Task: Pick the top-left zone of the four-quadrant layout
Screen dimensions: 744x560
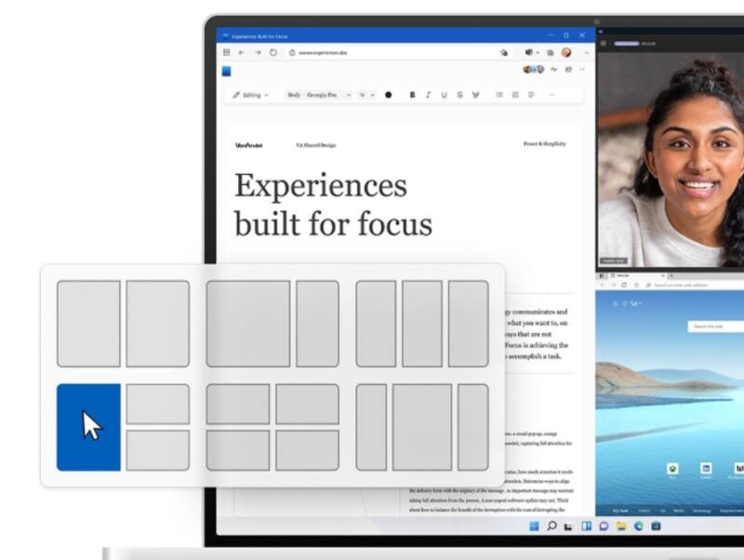Action: pos(237,405)
